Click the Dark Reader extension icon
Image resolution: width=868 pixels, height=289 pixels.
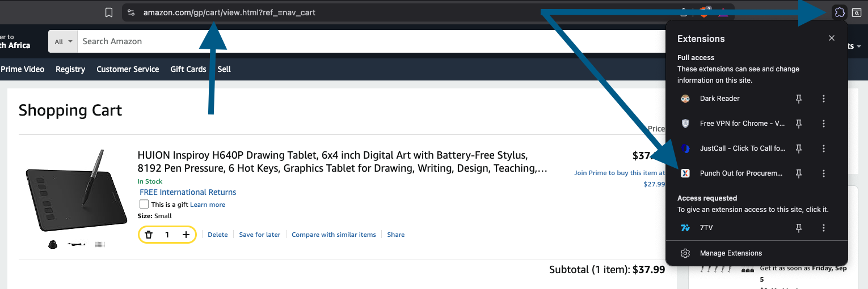click(685, 99)
